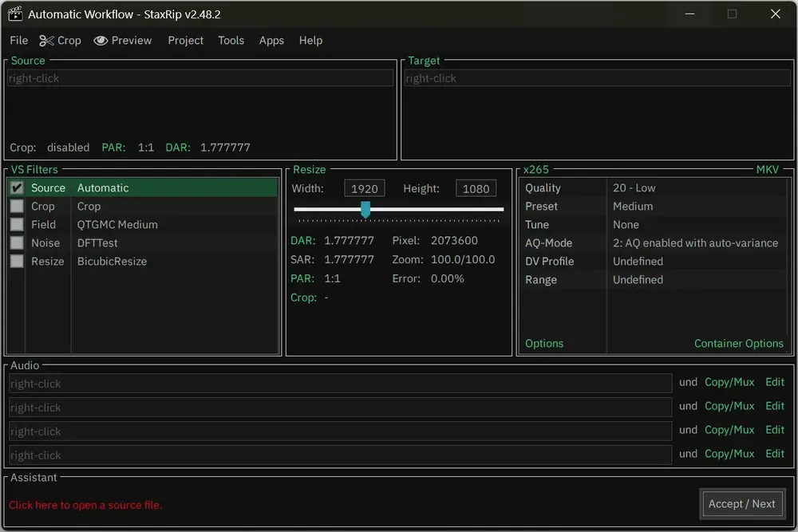Uncheck the Source Automatic filter
The width and height of the screenshot is (798, 532).
pyautogui.click(x=17, y=188)
